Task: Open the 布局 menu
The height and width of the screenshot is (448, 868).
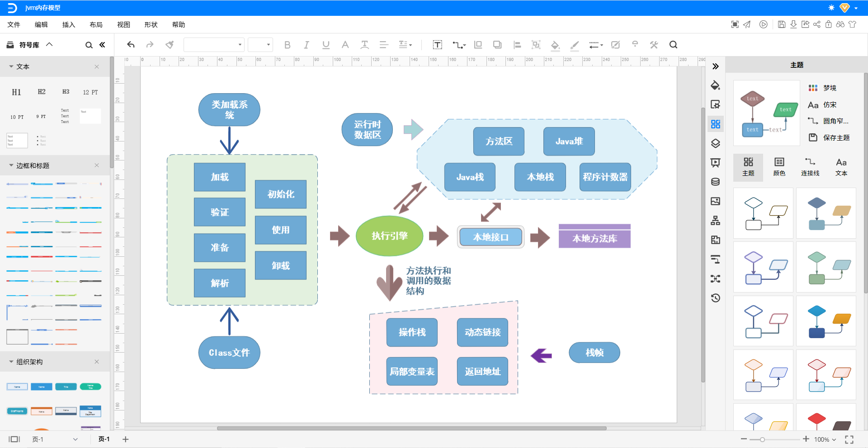Action: coord(96,24)
